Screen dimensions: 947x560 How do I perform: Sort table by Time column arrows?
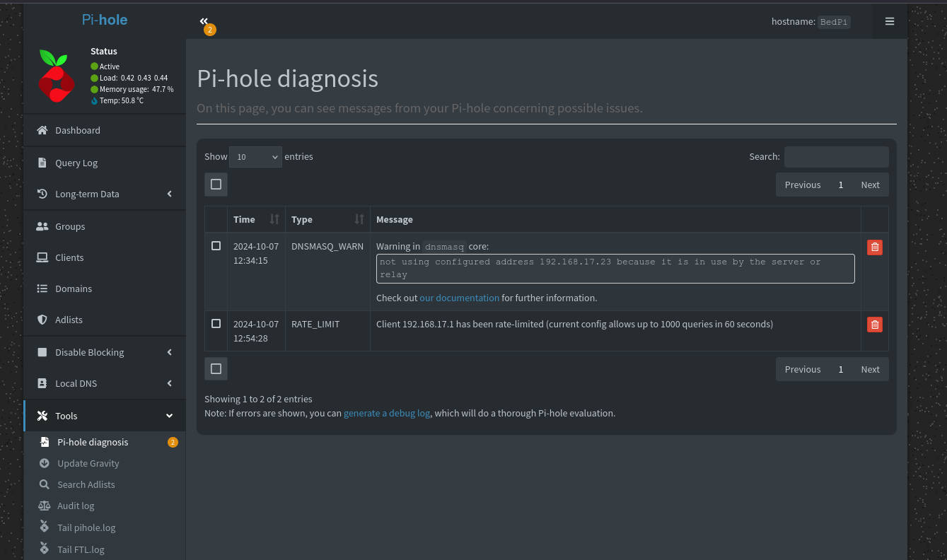[274, 219]
